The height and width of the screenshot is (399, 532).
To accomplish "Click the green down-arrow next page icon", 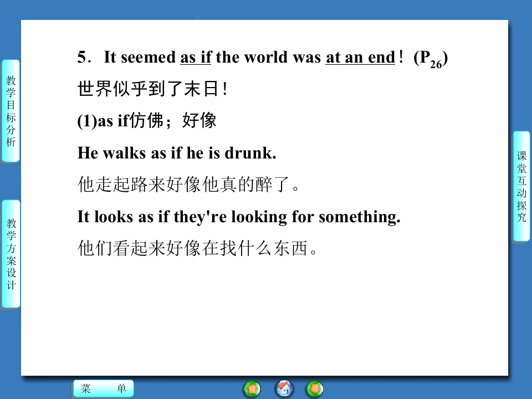I will (315, 389).
